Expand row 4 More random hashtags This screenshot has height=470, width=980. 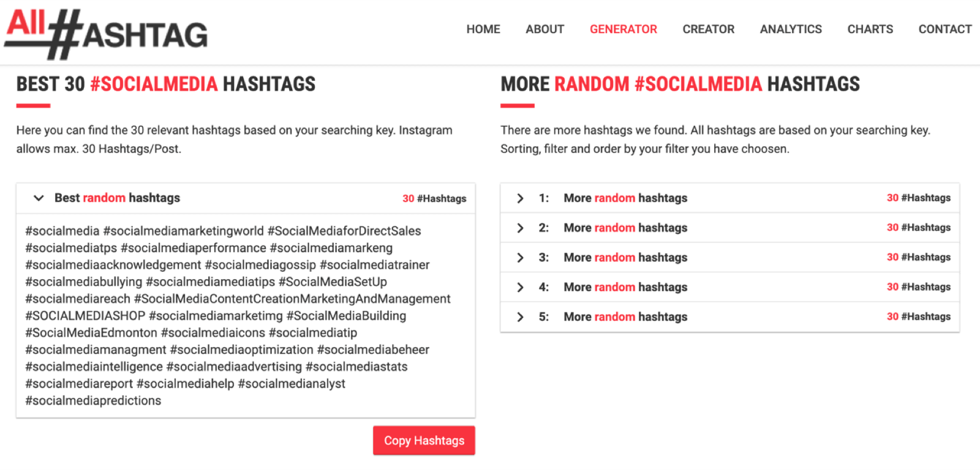point(729,287)
